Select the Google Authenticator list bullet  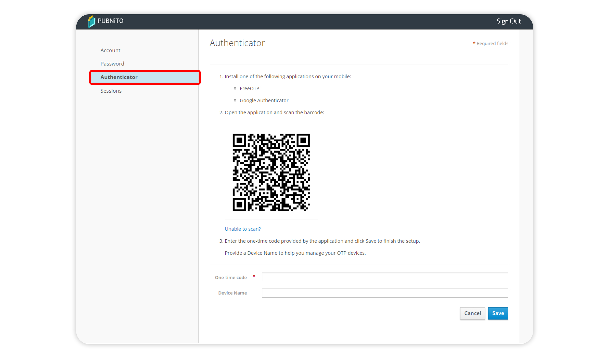tap(235, 100)
